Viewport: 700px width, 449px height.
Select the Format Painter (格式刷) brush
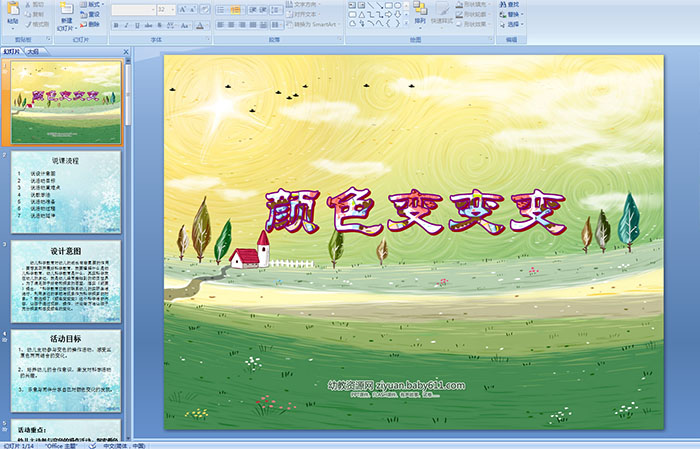(x=28, y=25)
